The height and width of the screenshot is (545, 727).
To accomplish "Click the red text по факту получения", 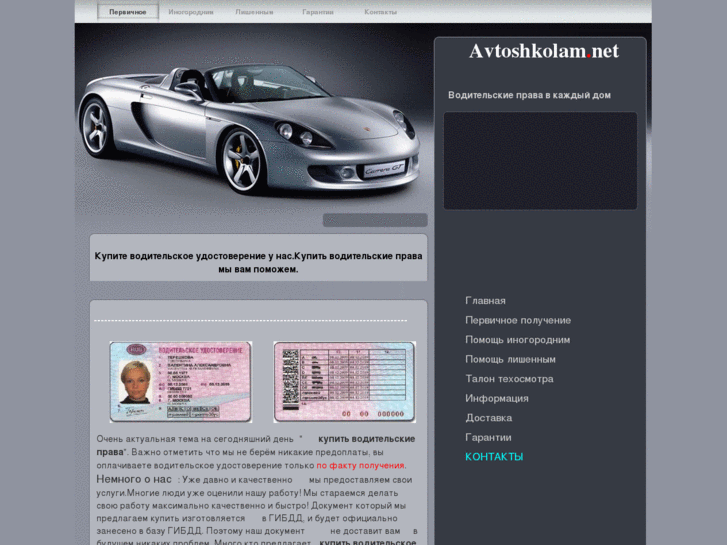I will [360, 465].
